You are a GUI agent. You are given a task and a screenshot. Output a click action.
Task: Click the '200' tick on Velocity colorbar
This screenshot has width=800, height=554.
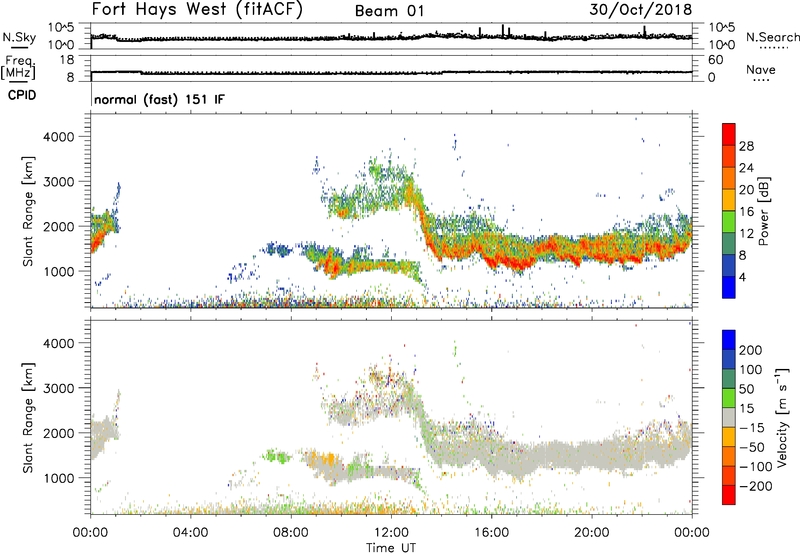pyautogui.click(x=751, y=350)
